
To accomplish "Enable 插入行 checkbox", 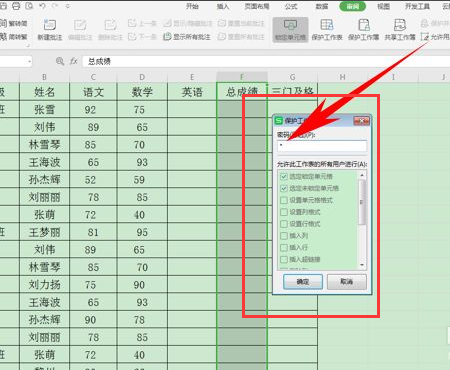I will coord(284,247).
